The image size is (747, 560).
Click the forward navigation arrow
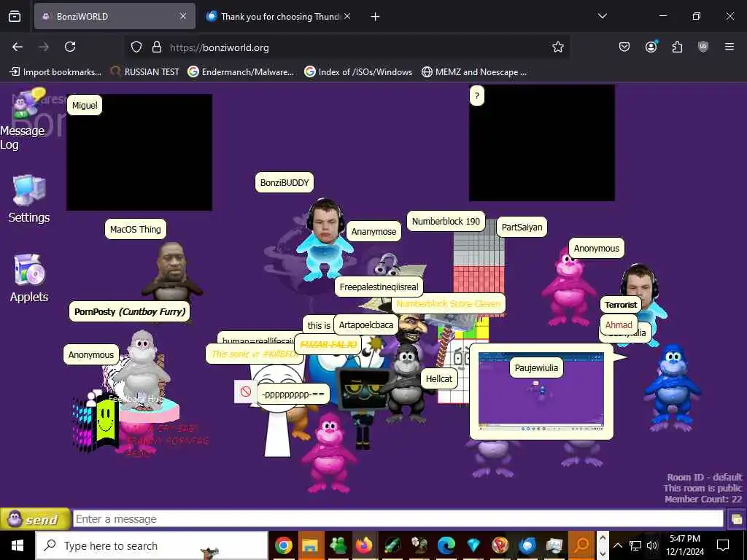click(44, 47)
